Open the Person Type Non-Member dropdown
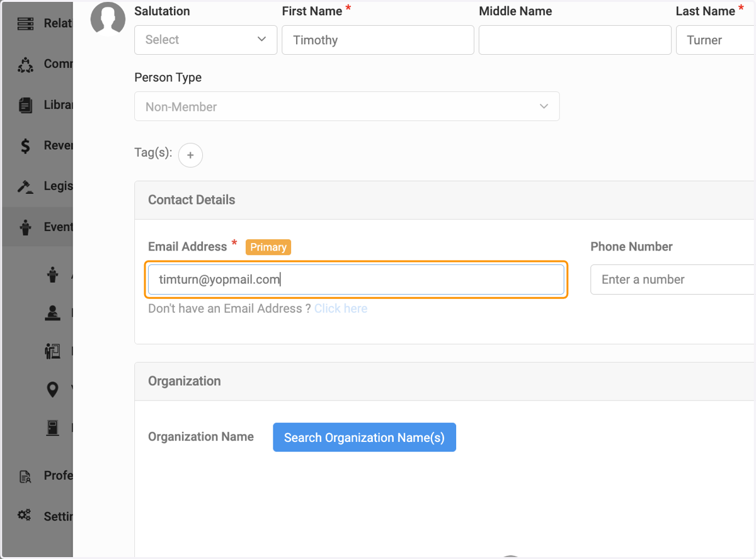 point(347,106)
